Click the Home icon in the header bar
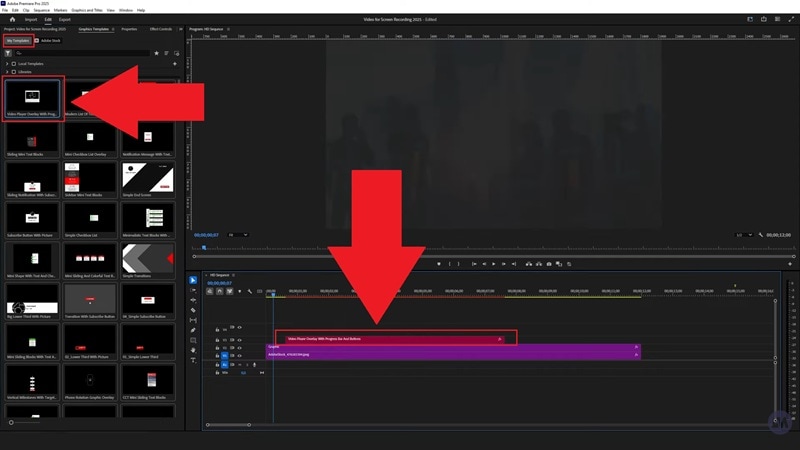 (x=12, y=19)
